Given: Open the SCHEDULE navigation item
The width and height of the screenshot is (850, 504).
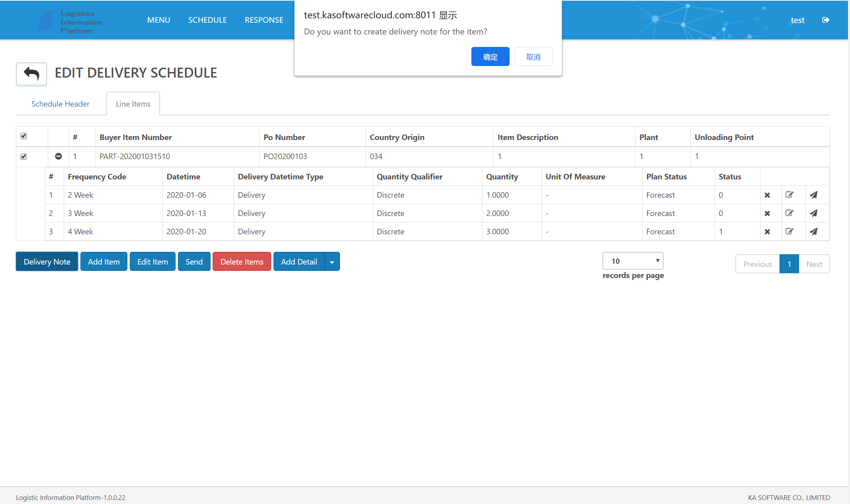Looking at the screenshot, I should [207, 20].
